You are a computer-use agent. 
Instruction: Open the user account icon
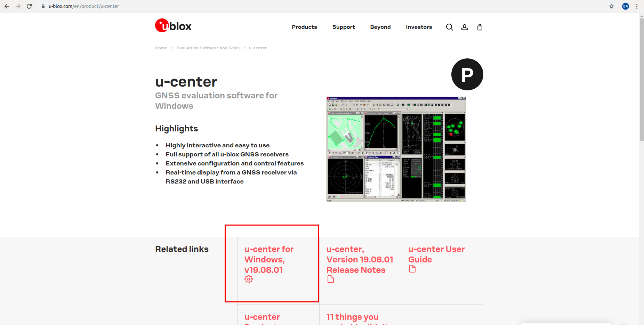pos(465,27)
